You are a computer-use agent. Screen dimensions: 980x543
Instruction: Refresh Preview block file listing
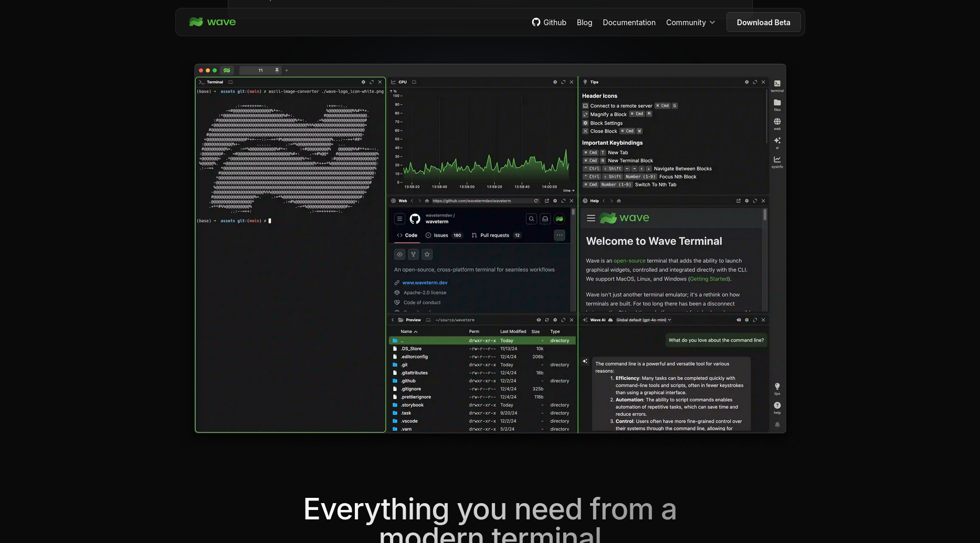546,320
